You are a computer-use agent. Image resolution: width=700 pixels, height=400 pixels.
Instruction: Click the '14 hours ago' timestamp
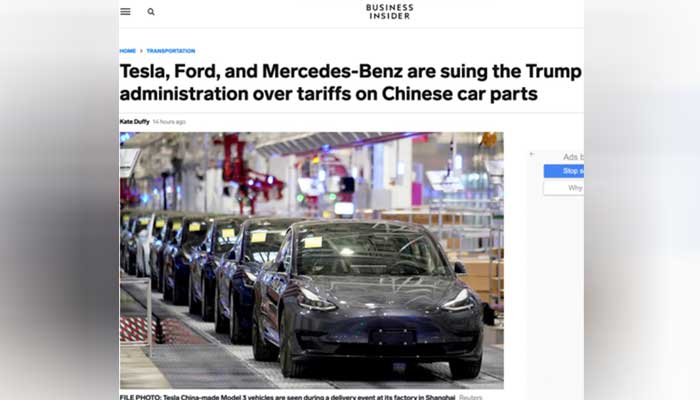169,121
